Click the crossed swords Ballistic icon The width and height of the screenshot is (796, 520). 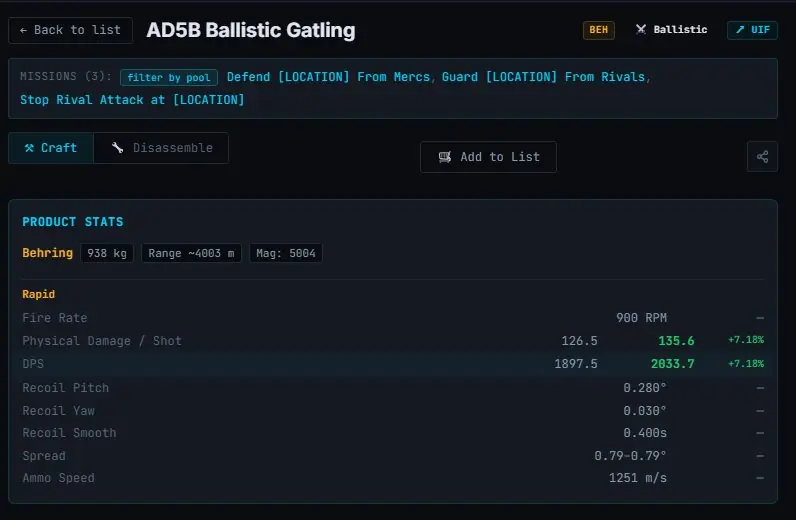coord(641,29)
